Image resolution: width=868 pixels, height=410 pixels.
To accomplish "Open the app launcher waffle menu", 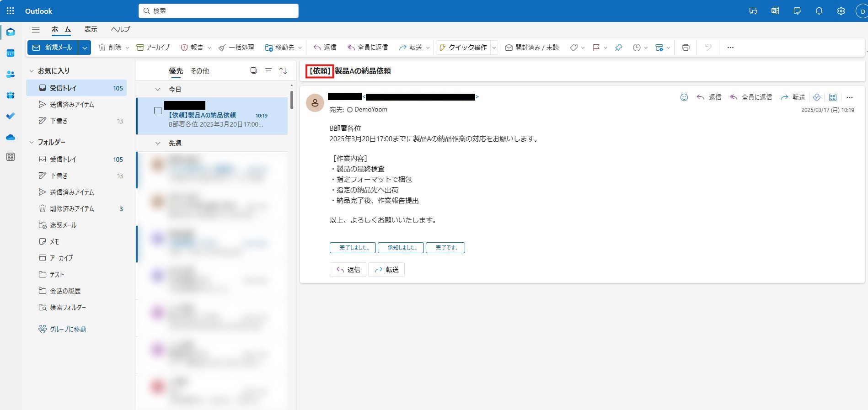I will click(x=11, y=11).
